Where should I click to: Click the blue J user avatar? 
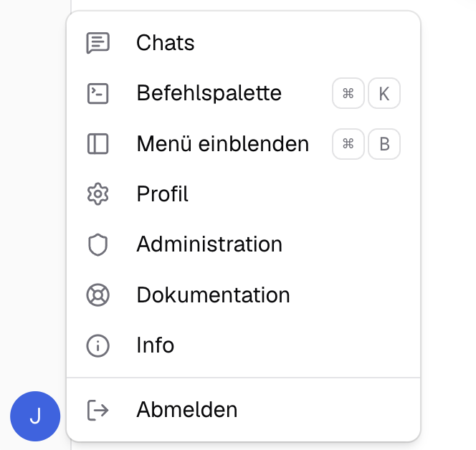35,416
